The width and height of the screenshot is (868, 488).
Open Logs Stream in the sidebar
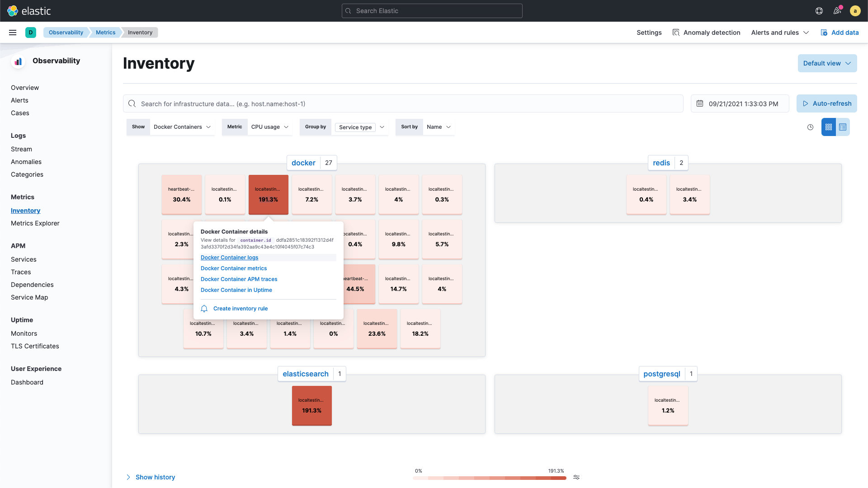21,149
